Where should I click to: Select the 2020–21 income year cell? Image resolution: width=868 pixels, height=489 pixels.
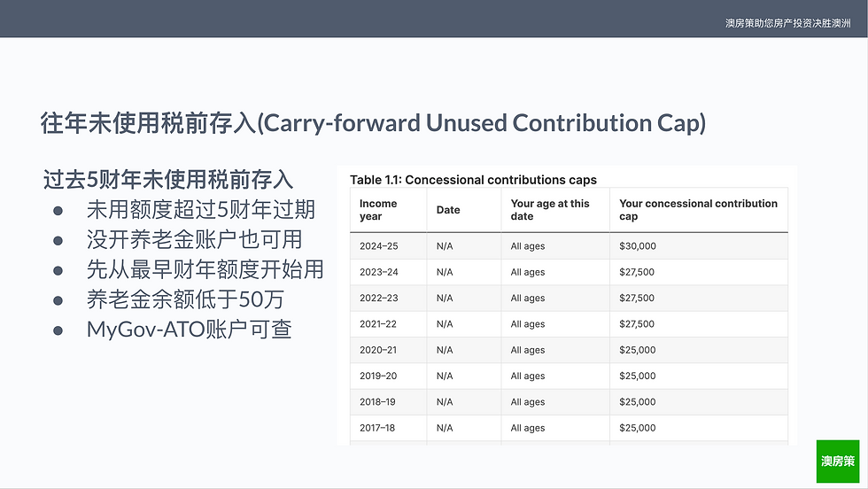(x=378, y=350)
